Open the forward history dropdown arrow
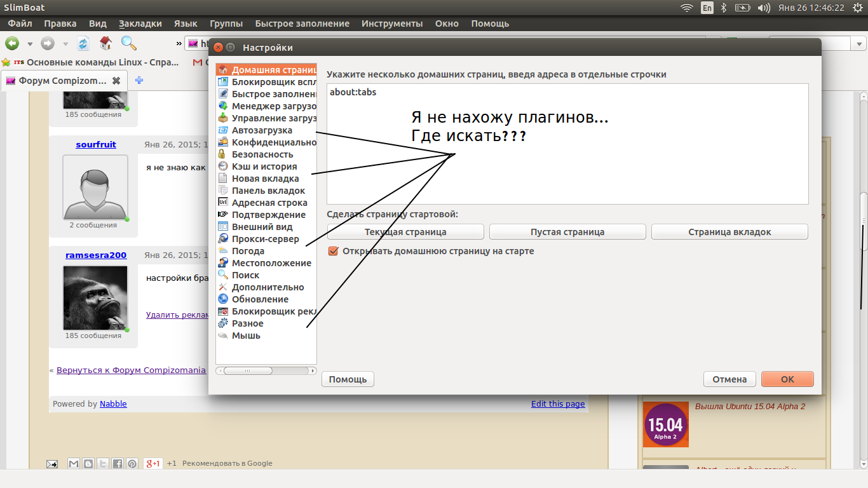The width and height of the screenshot is (868, 488). click(65, 44)
